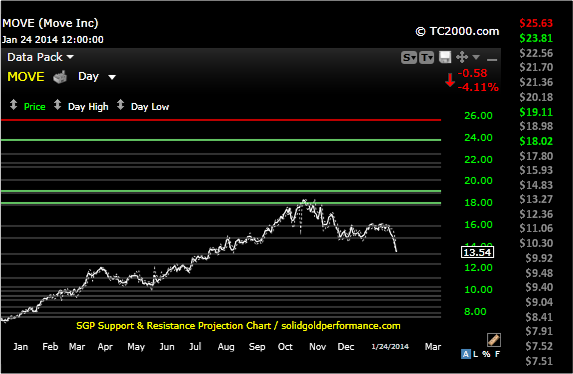Click the 1/24/2014 date on time axis
Screen dimensions: 573x374
pos(390,346)
